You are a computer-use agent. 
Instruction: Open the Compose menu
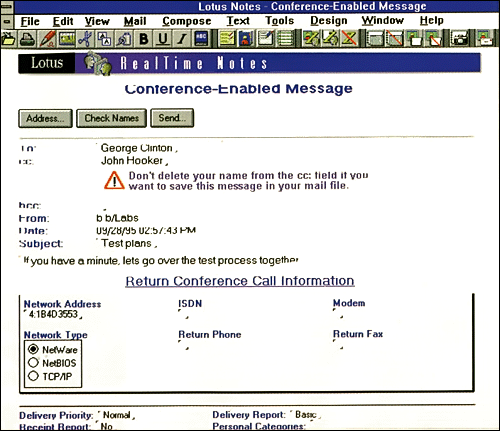point(187,21)
